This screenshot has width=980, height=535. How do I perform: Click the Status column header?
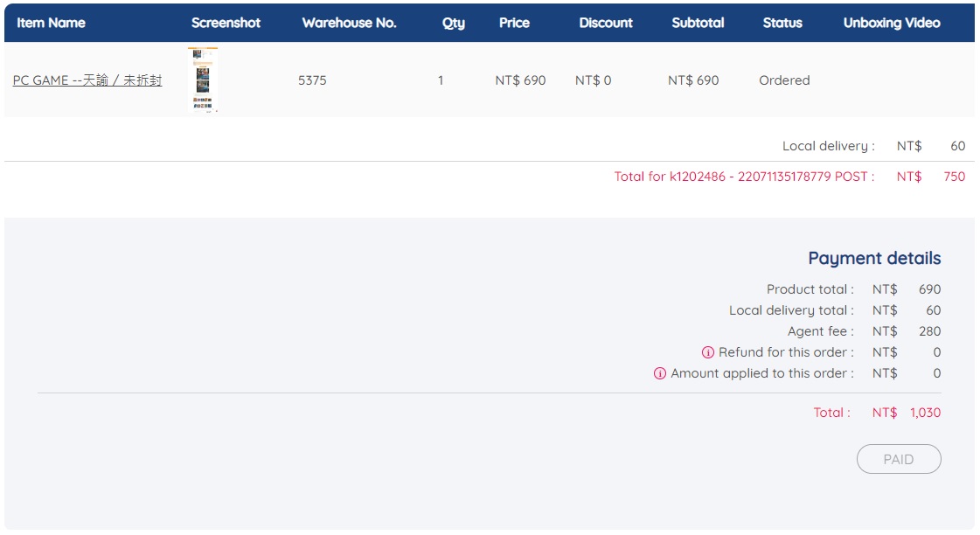click(782, 23)
